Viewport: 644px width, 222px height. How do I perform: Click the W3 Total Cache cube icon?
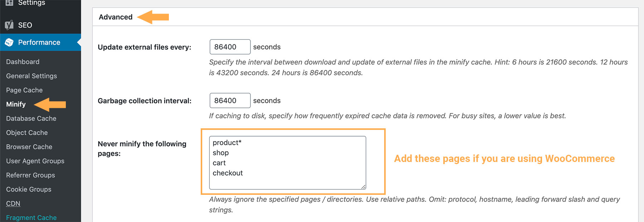point(10,42)
